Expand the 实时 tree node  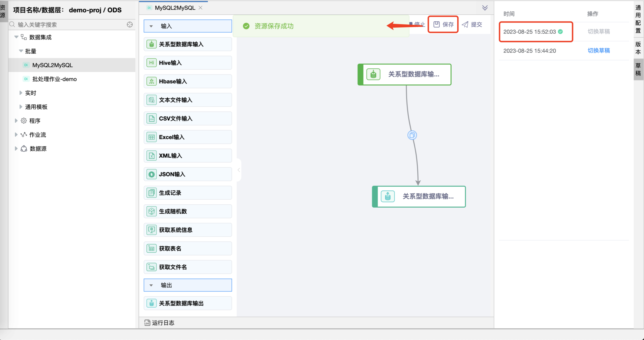[x=21, y=93]
